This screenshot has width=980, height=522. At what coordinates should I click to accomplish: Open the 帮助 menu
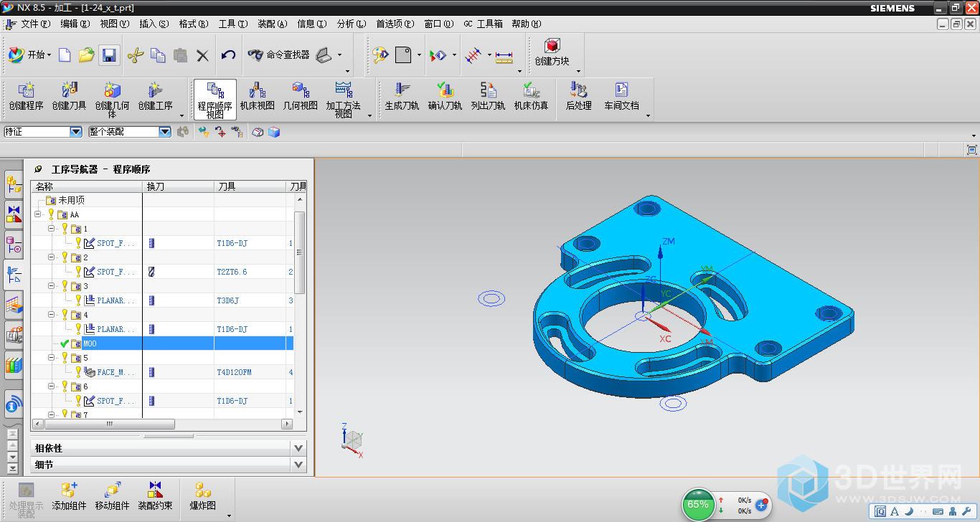526,24
